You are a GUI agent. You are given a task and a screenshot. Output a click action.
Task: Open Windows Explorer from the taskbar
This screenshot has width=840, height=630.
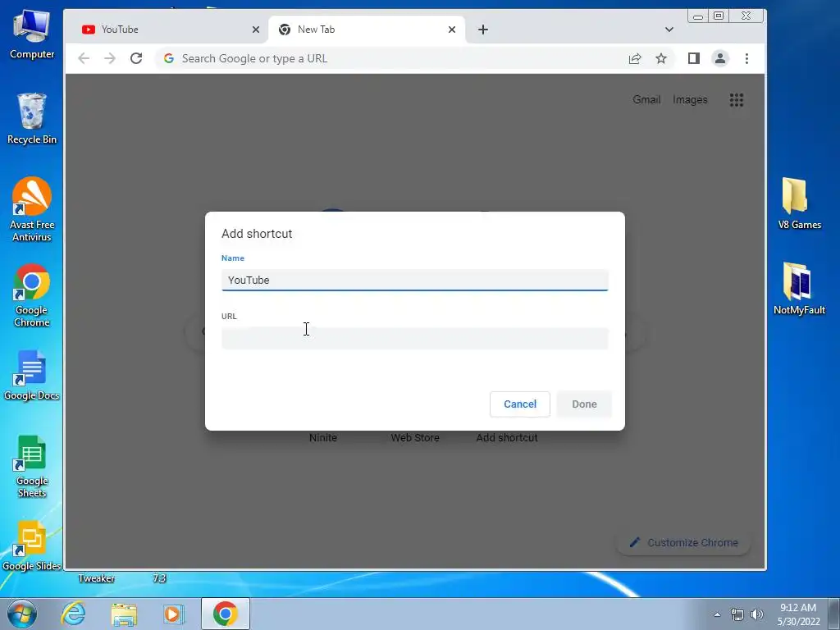[124, 614]
